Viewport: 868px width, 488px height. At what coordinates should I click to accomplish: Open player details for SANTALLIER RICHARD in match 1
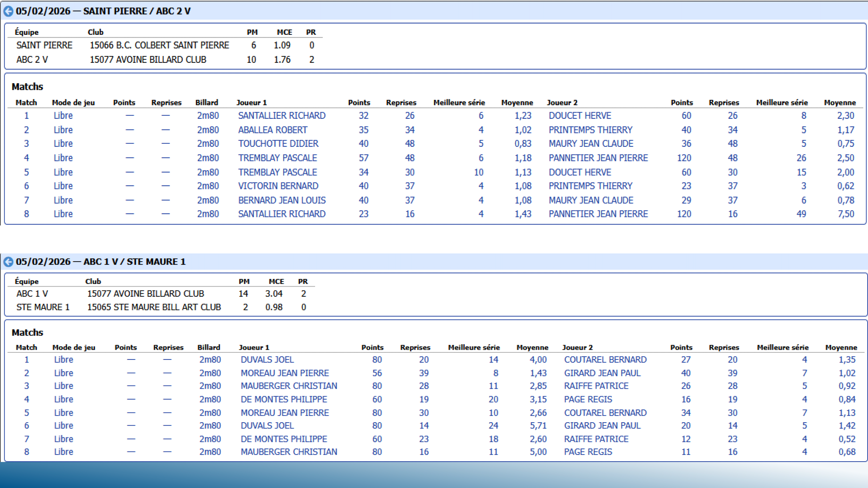click(281, 115)
